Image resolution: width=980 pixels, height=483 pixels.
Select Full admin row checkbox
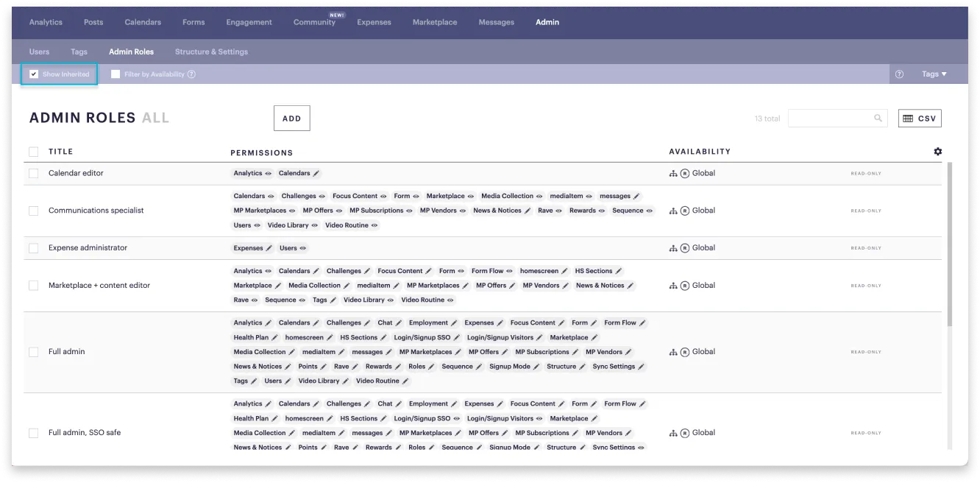pyautogui.click(x=34, y=352)
